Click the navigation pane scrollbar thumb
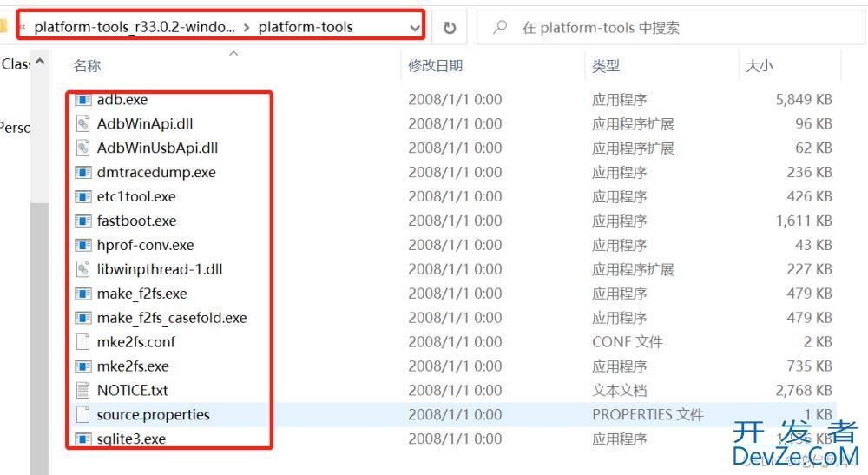 click(39, 338)
